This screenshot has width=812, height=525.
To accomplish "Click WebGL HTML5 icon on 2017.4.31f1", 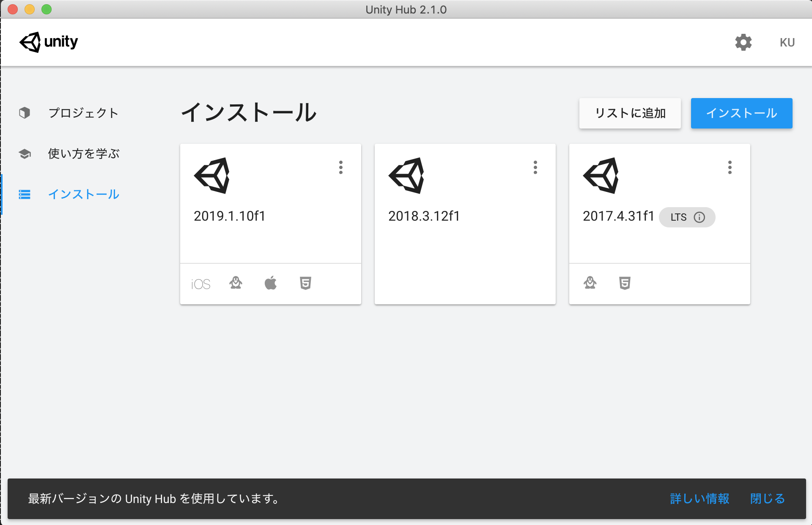I will coord(625,283).
